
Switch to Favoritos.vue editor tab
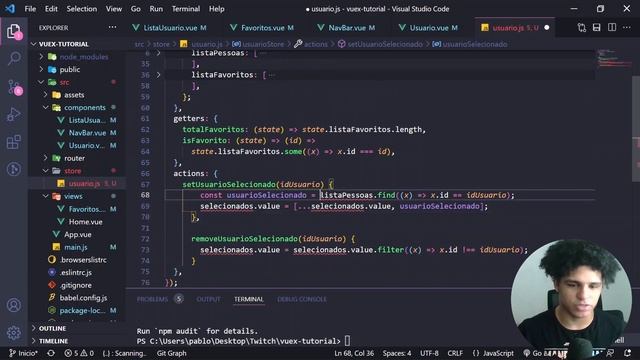[x=262, y=28]
